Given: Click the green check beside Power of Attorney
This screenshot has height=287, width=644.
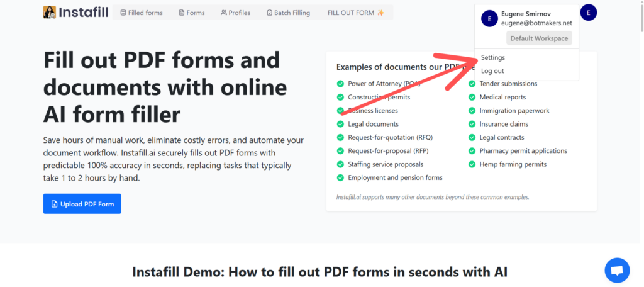Looking at the screenshot, I should click(x=340, y=84).
